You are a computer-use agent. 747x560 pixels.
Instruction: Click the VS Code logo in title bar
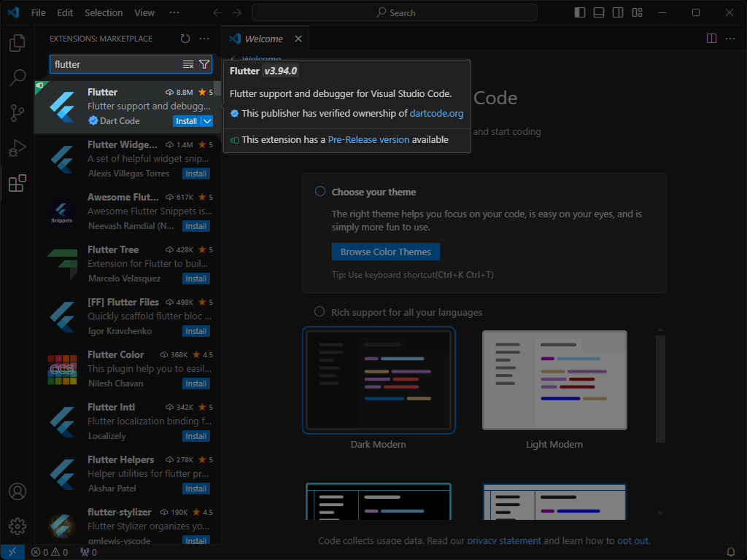pos(13,13)
